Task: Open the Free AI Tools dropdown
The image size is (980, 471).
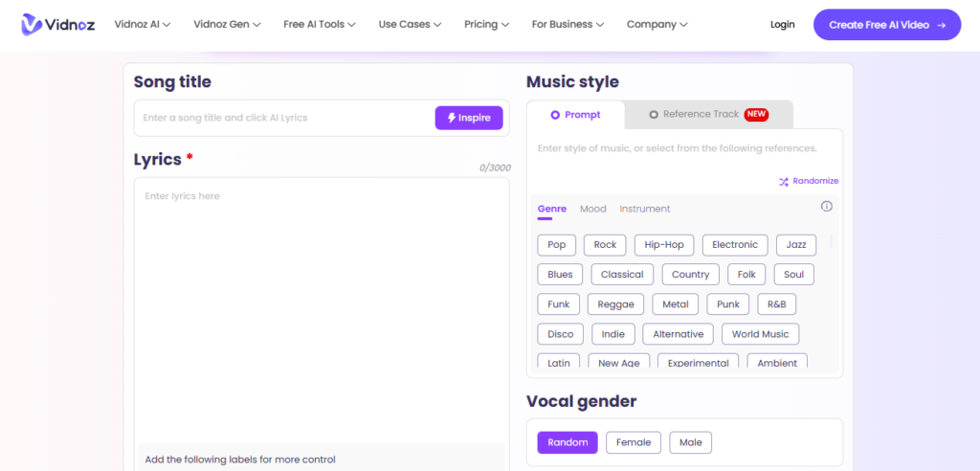Action: [x=320, y=24]
